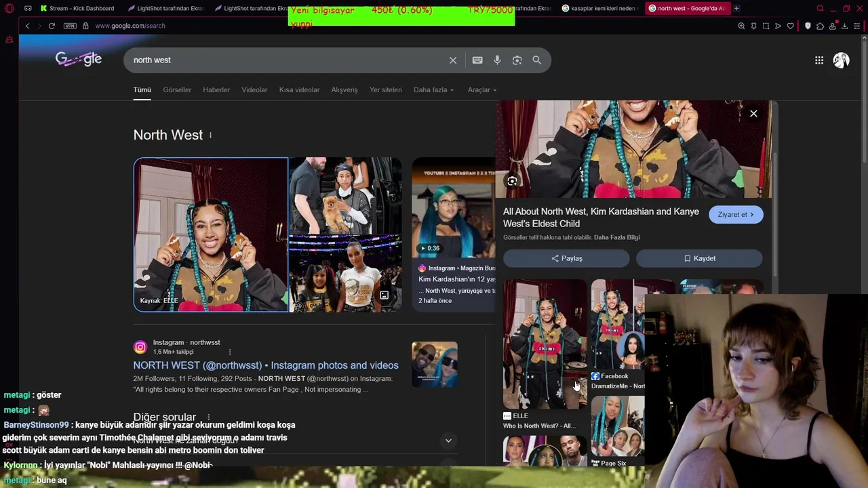Search inside image with Lens overlay icon
Screen dimensions: 868x488
(512, 181)
